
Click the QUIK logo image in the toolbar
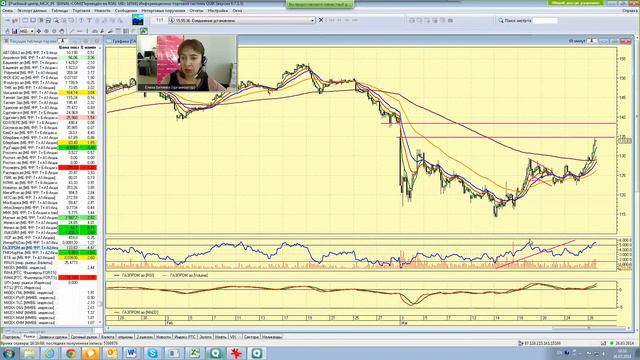(138, 20)
